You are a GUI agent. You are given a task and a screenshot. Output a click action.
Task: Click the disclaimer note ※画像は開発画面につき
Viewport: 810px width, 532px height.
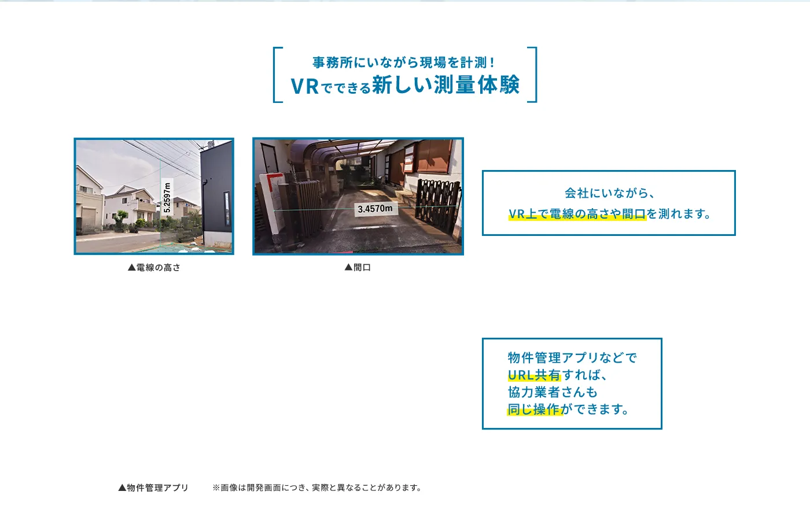317,487
